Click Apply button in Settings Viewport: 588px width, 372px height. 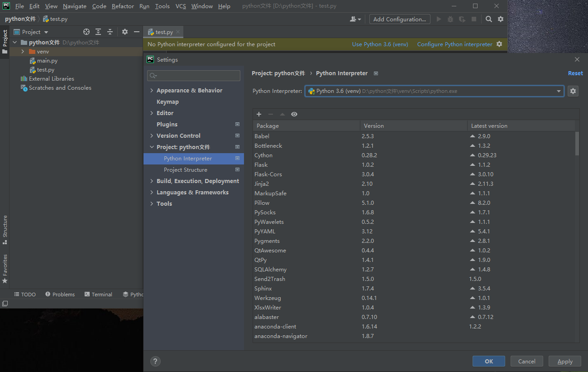point(565,361)
